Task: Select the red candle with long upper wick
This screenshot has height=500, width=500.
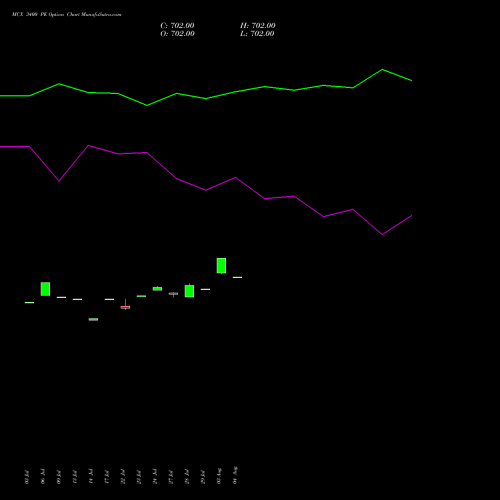Action: coord(125,306)
